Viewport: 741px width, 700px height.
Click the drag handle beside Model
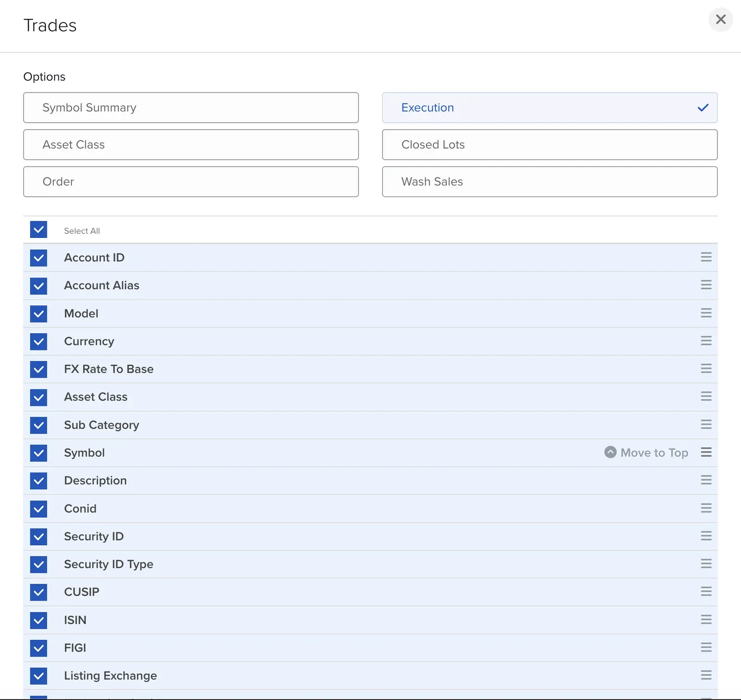coord(706,313)
